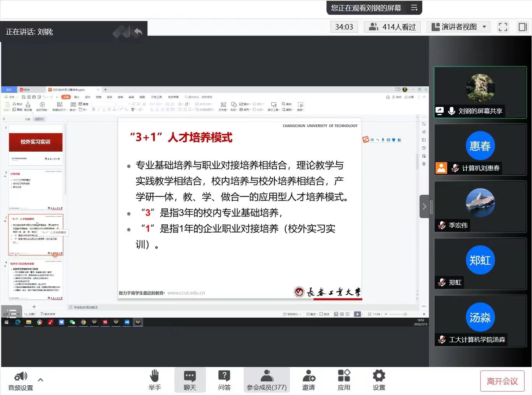
Task: Toggle the right sidebar panel icon
Action: (x=522, y=27)
